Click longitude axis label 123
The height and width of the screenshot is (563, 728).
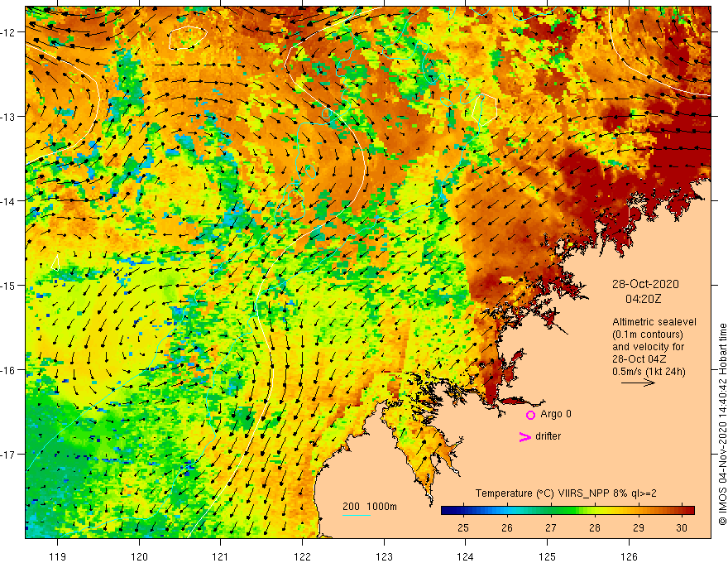pyautogui.click(x=384, y=556)
